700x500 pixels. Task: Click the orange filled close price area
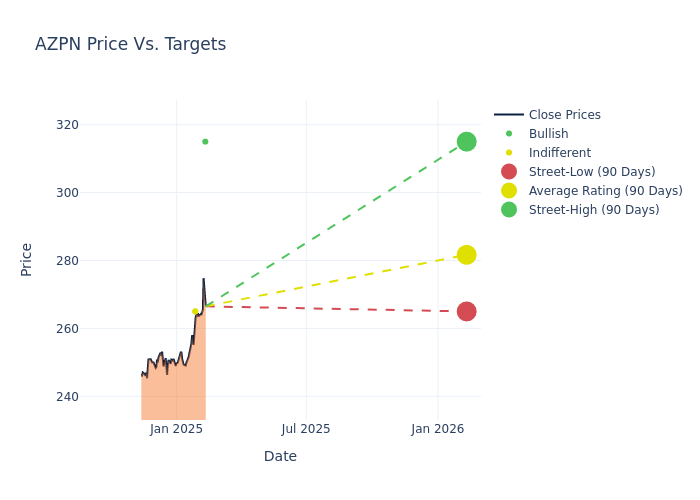(x=170, y=395)
